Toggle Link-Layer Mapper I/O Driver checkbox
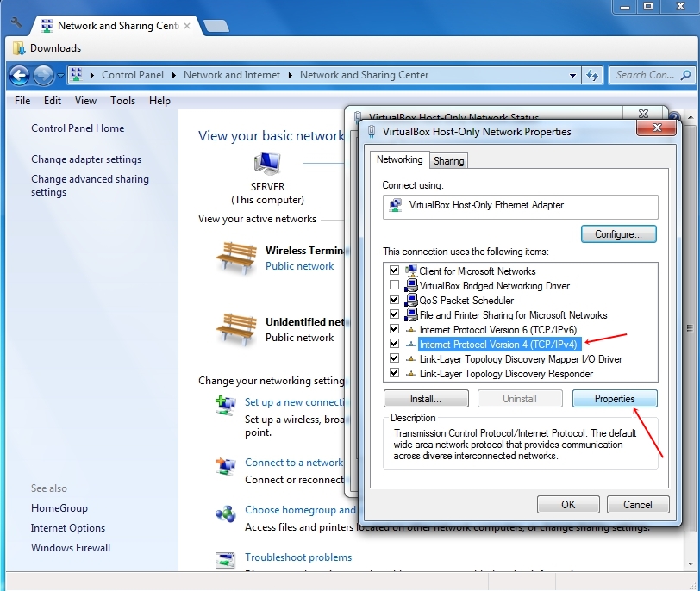Screen dimensions: 700x591 (x=394, y=358)
